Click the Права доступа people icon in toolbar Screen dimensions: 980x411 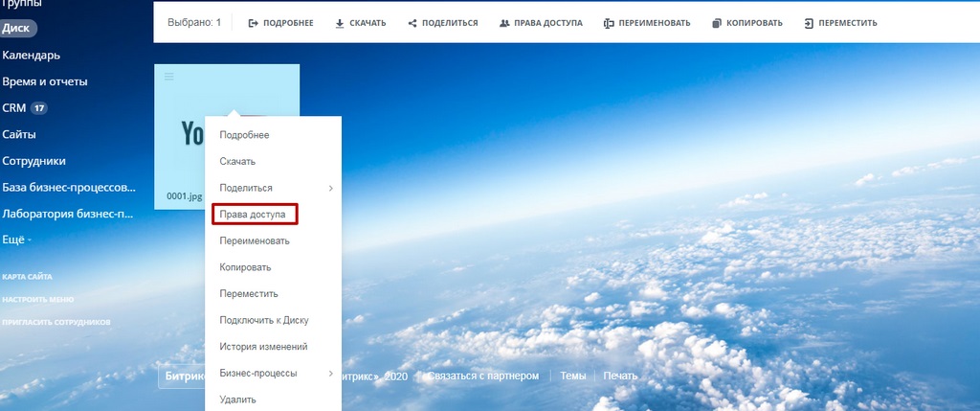pyautogui.click(x=505, y=23)
